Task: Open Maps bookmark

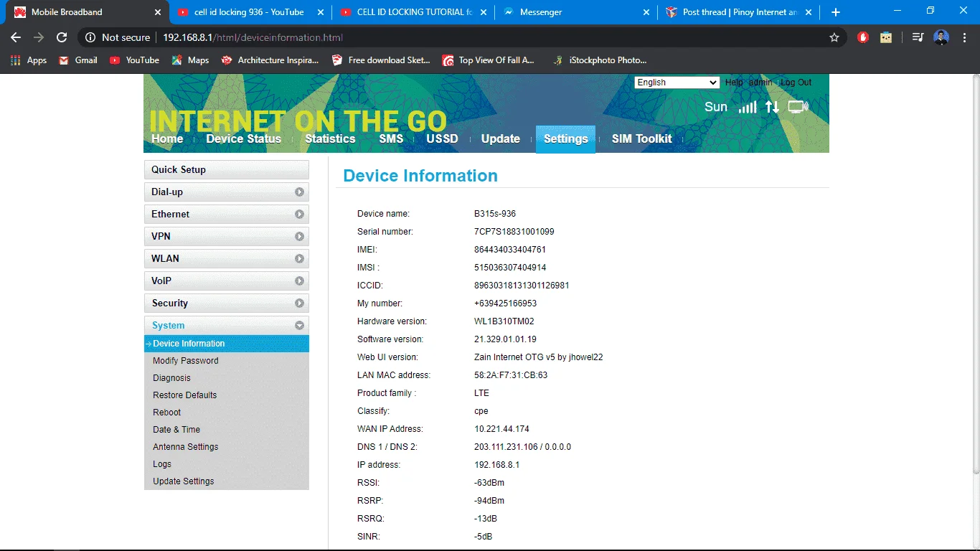Action: tap(190, 60)
